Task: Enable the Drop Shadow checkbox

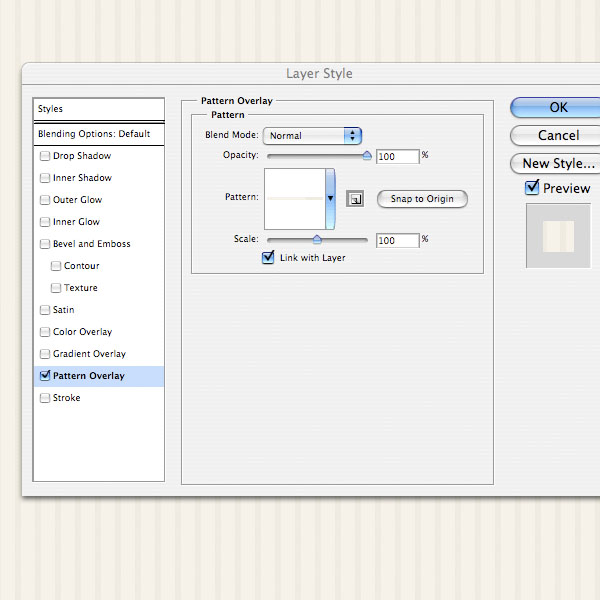Action: point(45,156)
